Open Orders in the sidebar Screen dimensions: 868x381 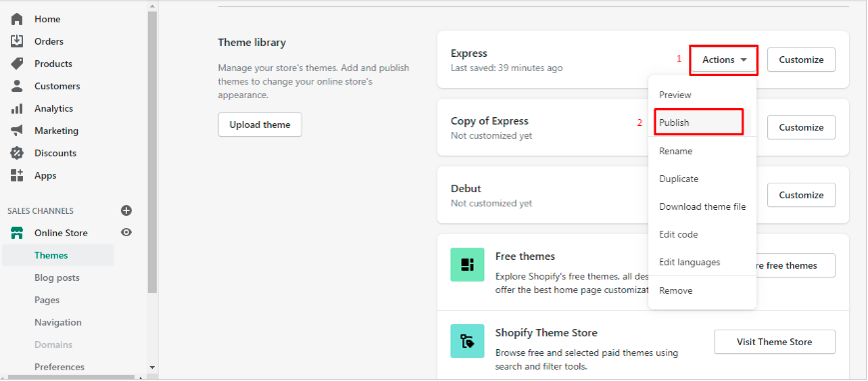(49, 42)
